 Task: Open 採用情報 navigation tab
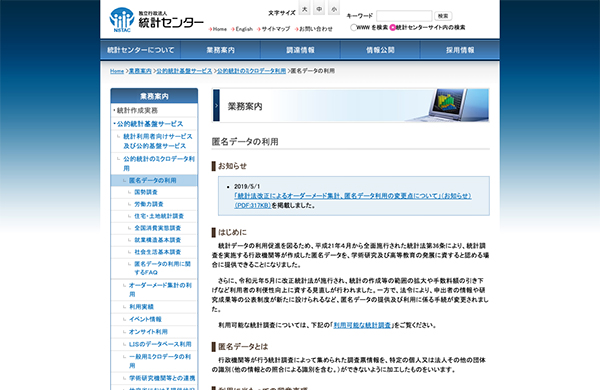(460, 50)
